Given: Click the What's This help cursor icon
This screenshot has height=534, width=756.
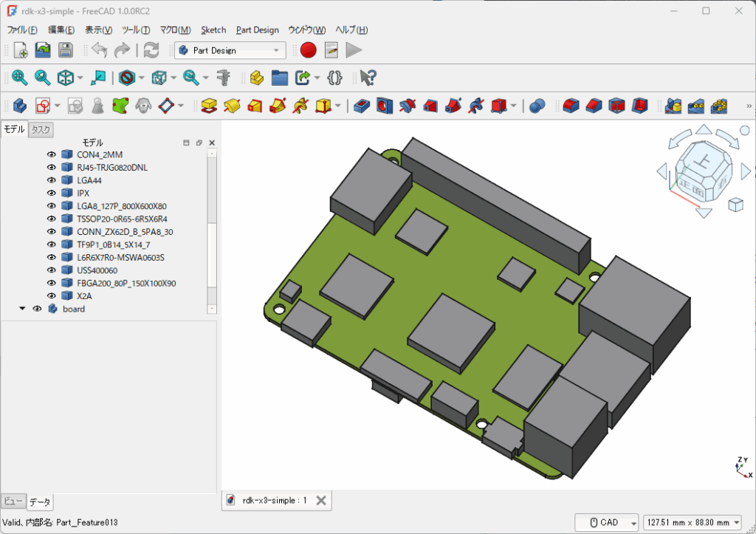Looking at the screenshot, I should click(368, 78).
